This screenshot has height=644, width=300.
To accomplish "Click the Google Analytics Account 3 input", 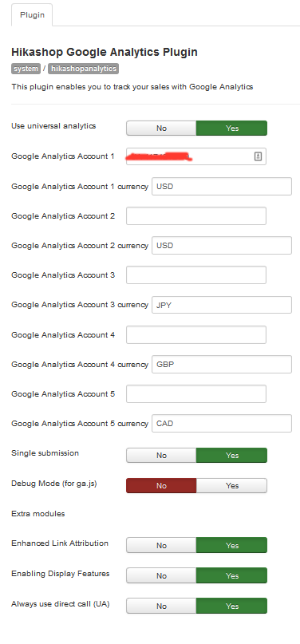I will click(196, 275).
